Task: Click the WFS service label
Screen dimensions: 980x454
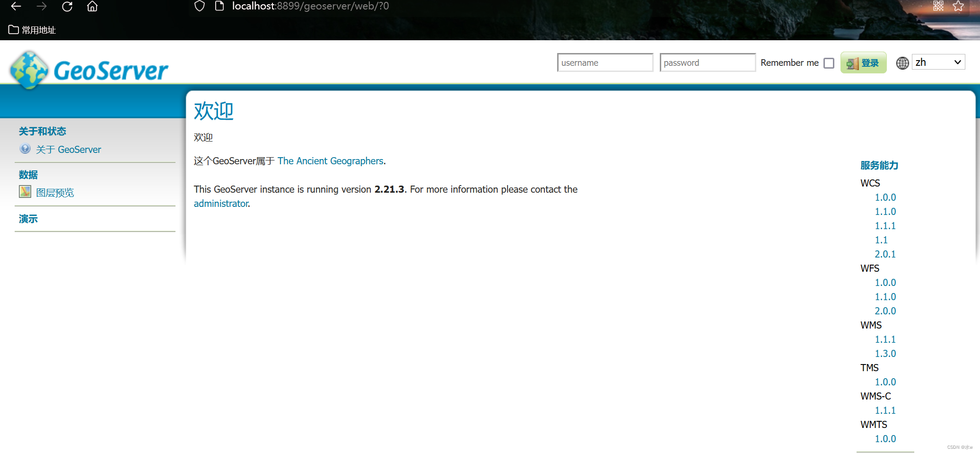Action: pos(870,268)
